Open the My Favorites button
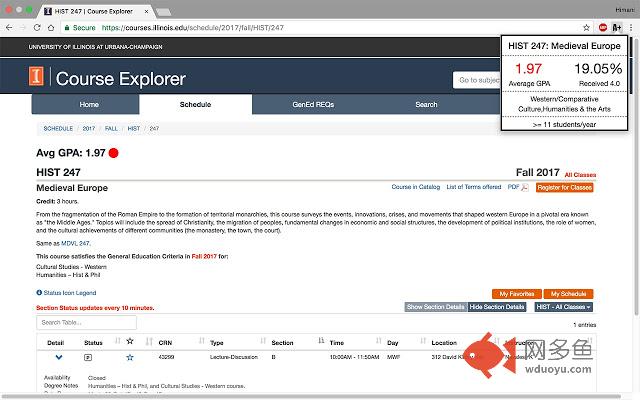 pos(517,294)
